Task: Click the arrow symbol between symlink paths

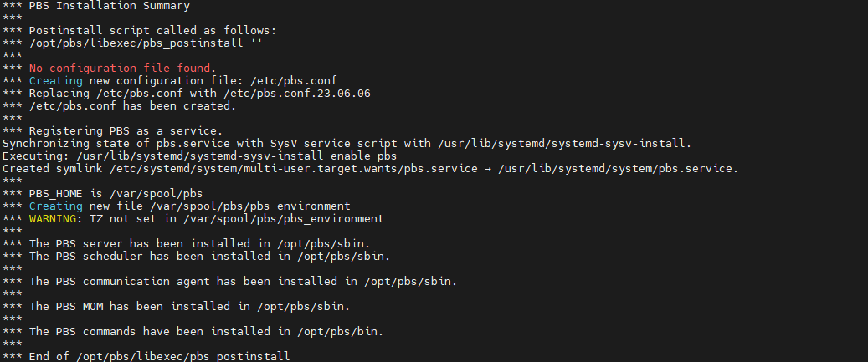Action: tap(491, 168)
